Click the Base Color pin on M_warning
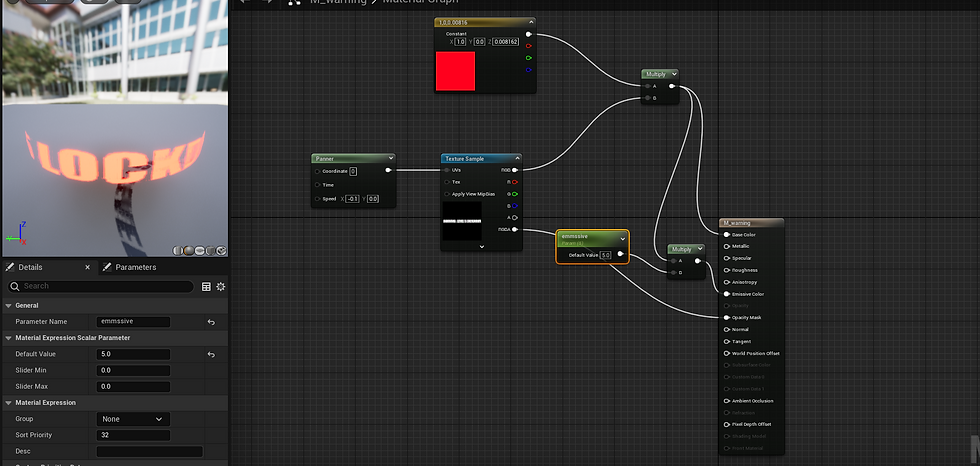This screenshot has width=980, height=466. point(726,235)
